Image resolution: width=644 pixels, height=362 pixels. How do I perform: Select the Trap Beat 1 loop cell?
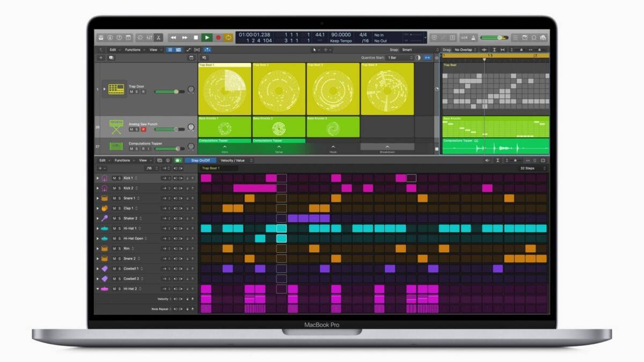(225, 89)
